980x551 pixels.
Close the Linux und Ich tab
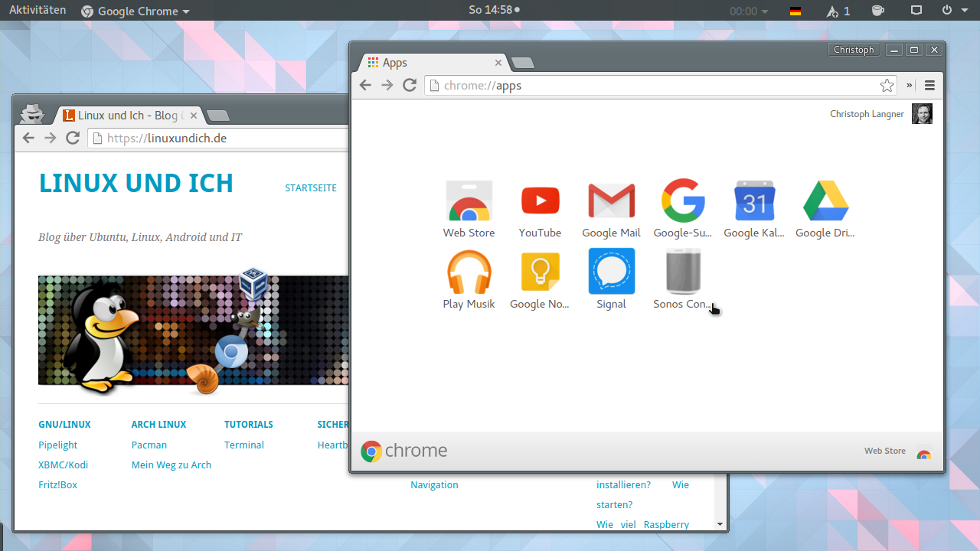(x=194, y=116)
